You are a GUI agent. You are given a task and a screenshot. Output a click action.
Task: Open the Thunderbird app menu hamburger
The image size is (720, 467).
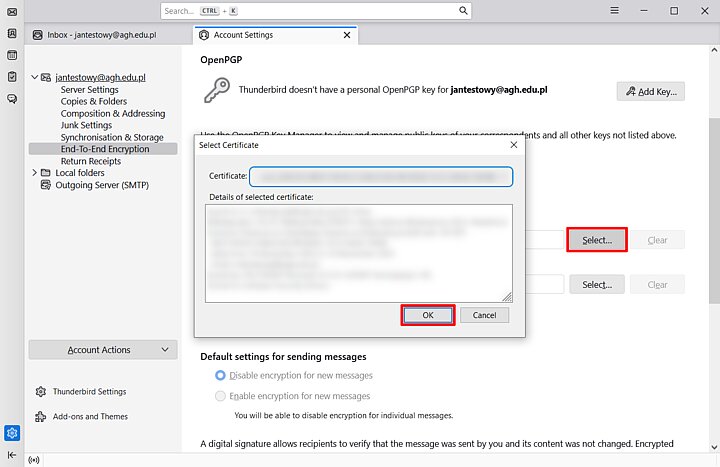point(614,11)
